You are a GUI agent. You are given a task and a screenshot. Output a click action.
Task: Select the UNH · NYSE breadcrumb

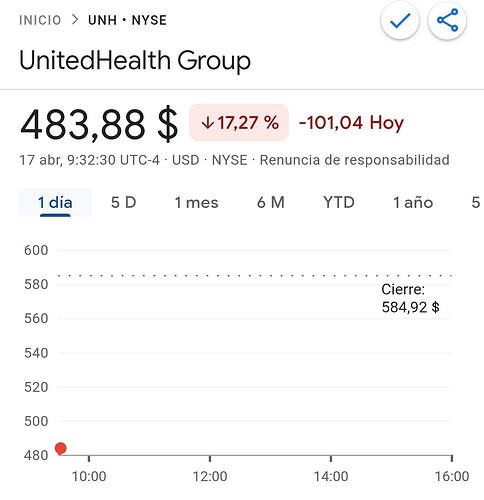127,20
